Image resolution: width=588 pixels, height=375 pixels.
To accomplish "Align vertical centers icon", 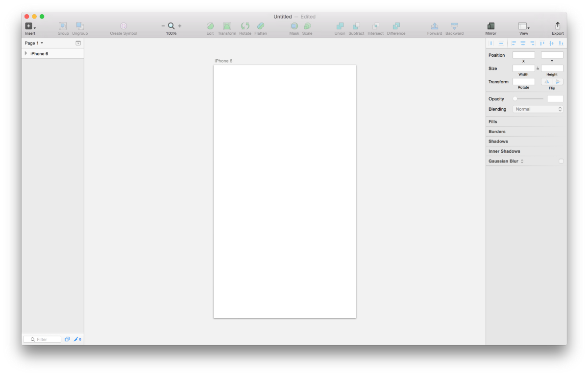I will [552, 43].
